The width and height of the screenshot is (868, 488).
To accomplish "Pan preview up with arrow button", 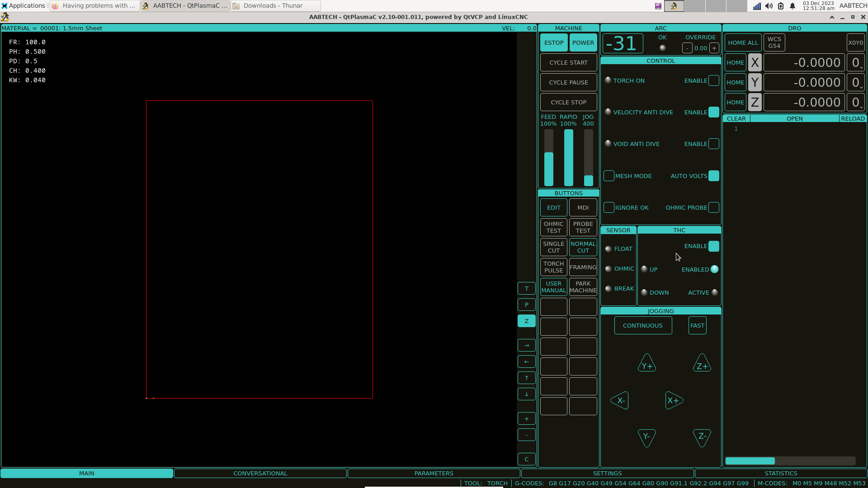I will (527, 378).
